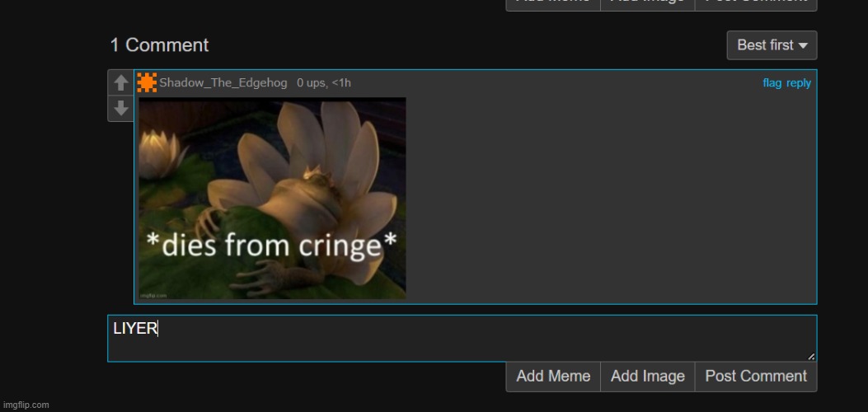Open the dies from cringe meme image
Screen dimensions: 868x412
click(272, 198)
